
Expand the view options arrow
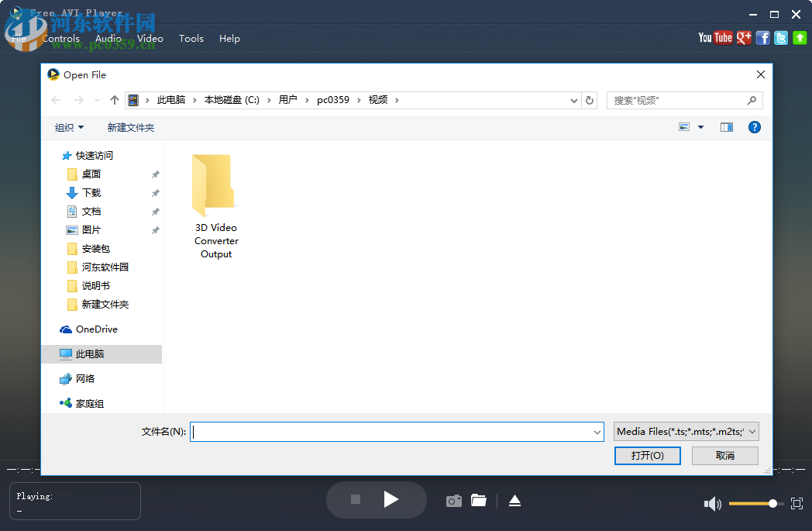700,126
